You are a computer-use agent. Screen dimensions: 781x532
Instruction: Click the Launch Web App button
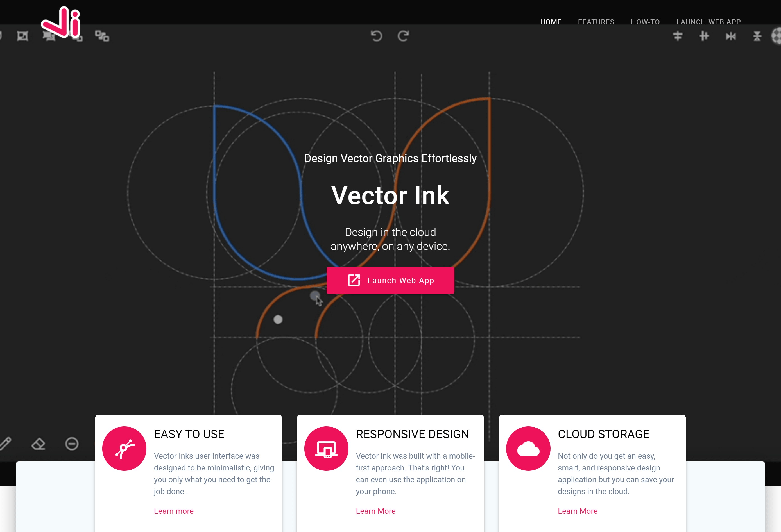pos(390,280)
